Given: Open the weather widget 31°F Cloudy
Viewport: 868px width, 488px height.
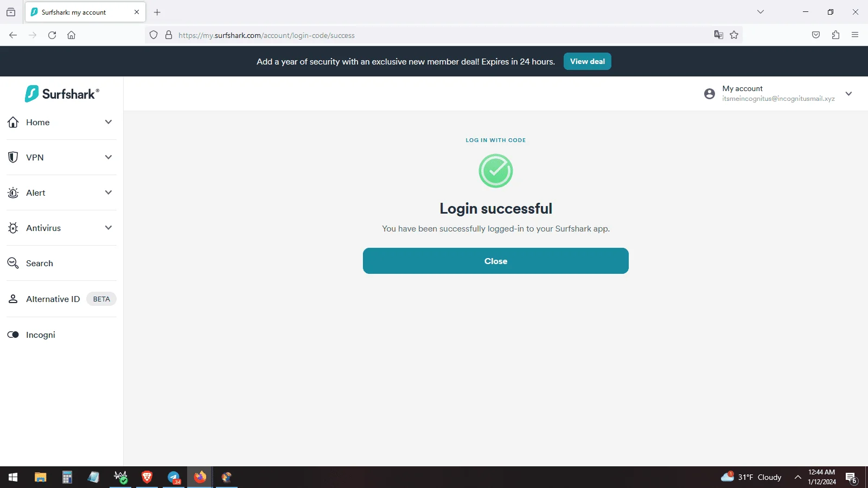Looking at the screenshot, I should [x=751, y=477].
